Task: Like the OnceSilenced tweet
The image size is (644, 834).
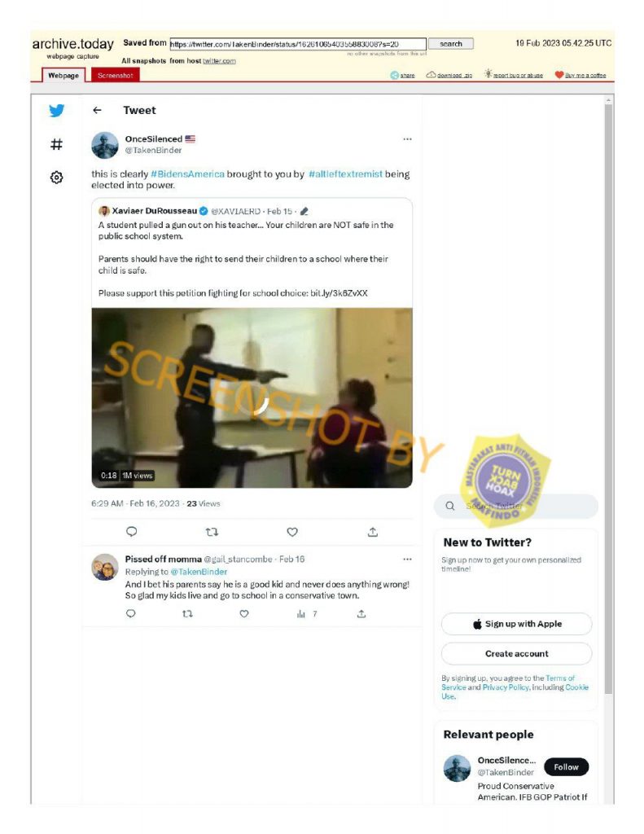Action: (x=292, y=531)
